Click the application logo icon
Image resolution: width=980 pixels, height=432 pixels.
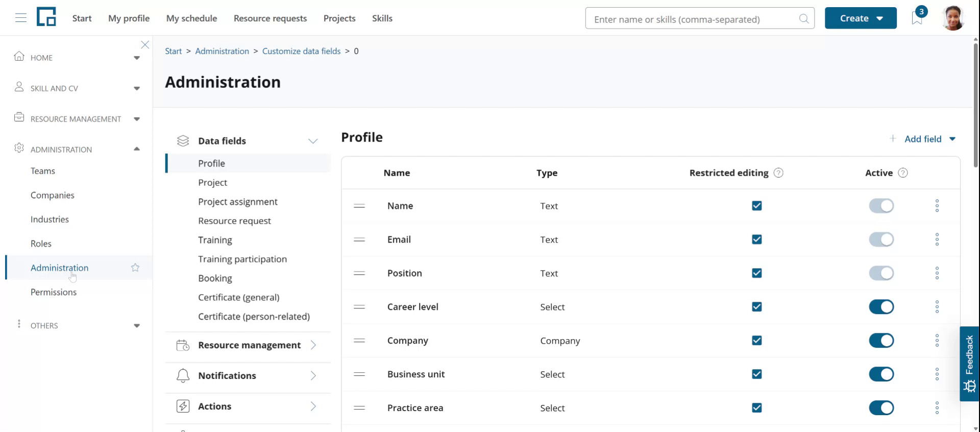click(46, 17)
